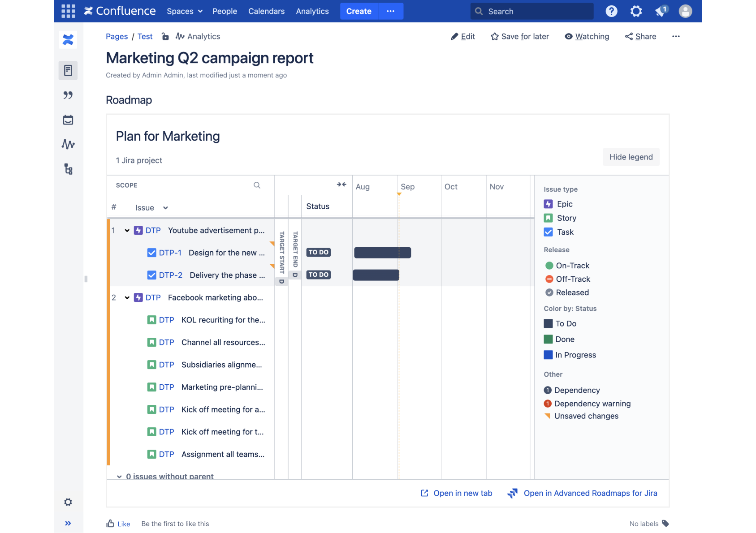Select People from the top navigation
The width and height of the screenshot is (756, 533).
coord(225,11)
